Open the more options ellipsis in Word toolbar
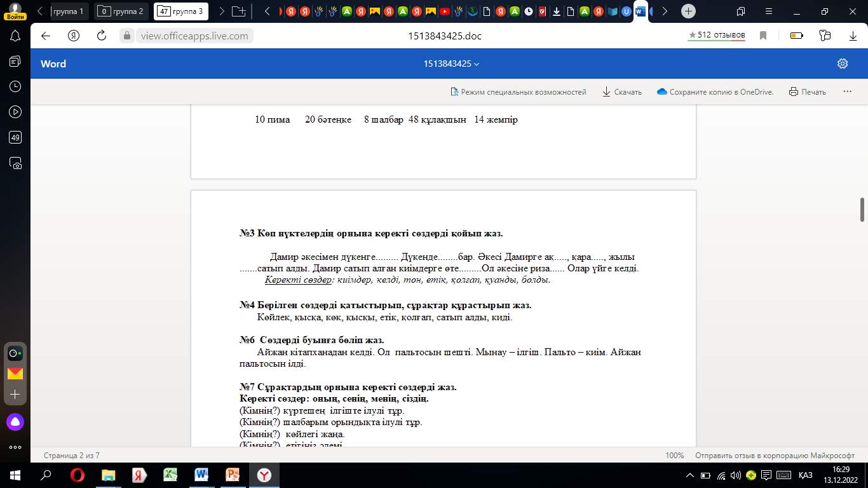 [x=847, y=92]
